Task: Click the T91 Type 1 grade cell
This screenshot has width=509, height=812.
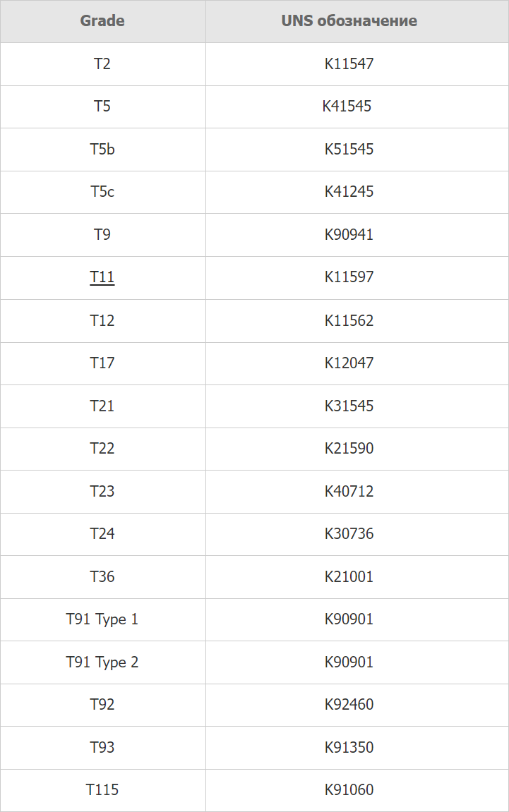Action: tap(102, 619)
